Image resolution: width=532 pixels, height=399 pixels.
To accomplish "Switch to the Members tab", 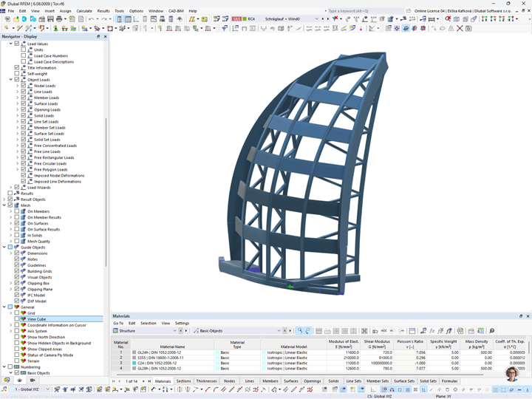I will click(270, 381).
